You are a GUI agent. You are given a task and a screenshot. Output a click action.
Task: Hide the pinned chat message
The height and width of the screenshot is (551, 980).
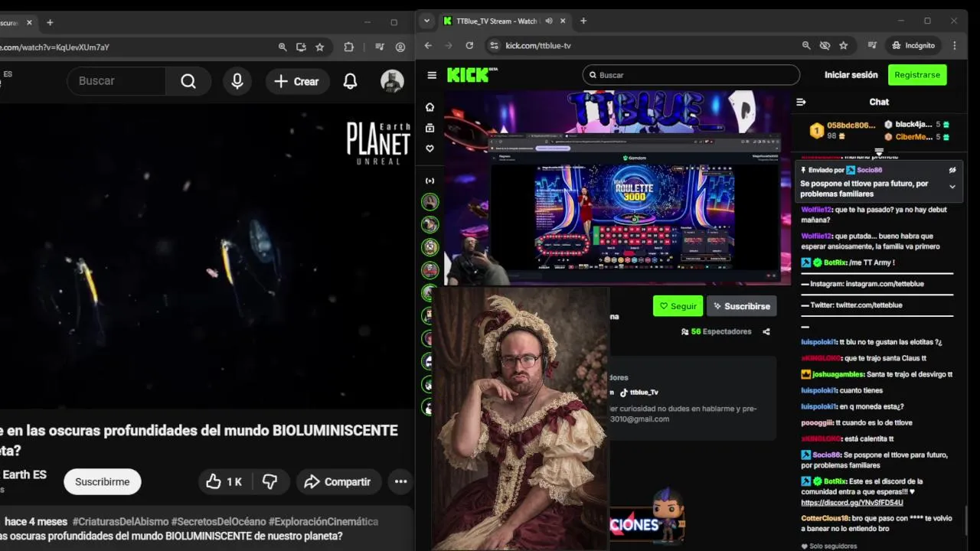coord(952,170)
